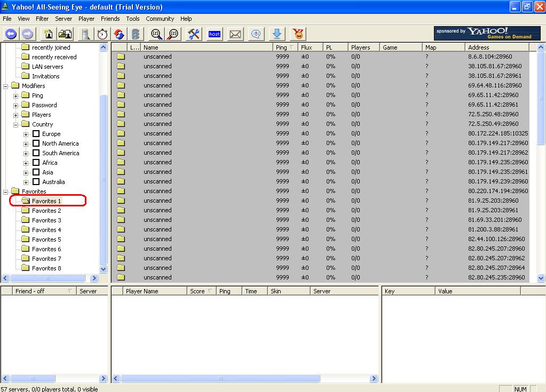
Task: Click the Yahoo smiley face toolbar icon
Action: coord(298,34)
